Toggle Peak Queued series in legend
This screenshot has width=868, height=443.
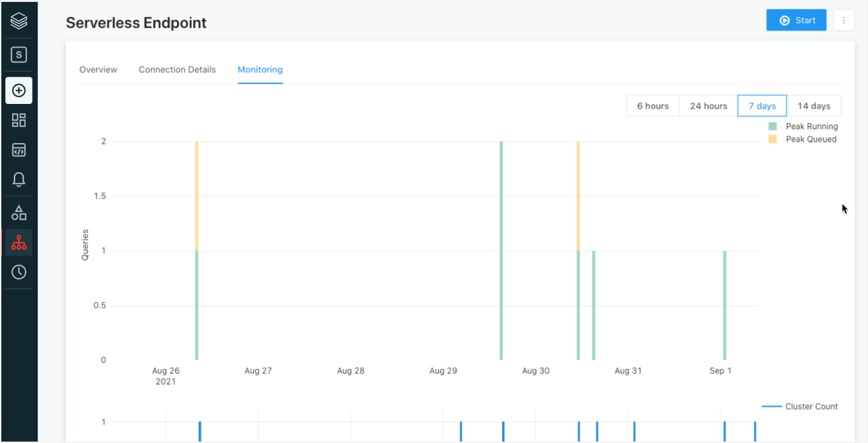click(772, 140)
